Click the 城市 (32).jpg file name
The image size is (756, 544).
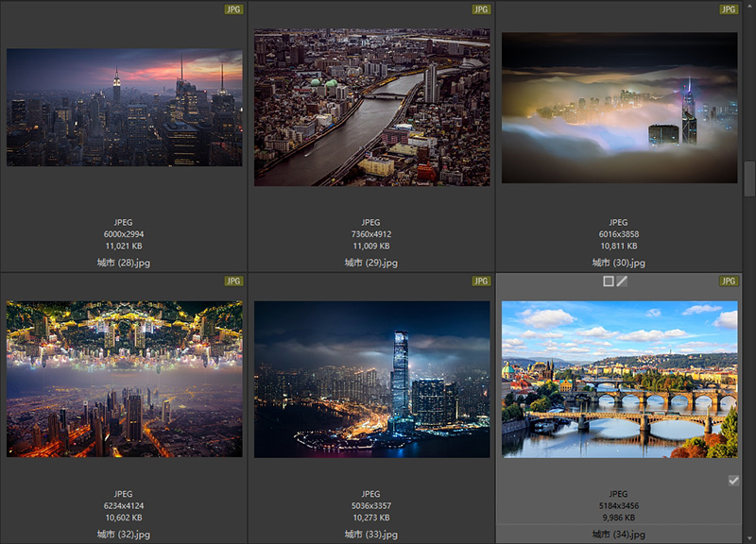[124, 535]
